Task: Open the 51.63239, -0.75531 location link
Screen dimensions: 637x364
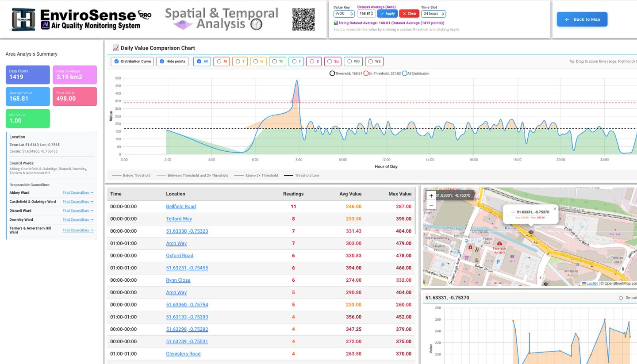Action: 187,341
